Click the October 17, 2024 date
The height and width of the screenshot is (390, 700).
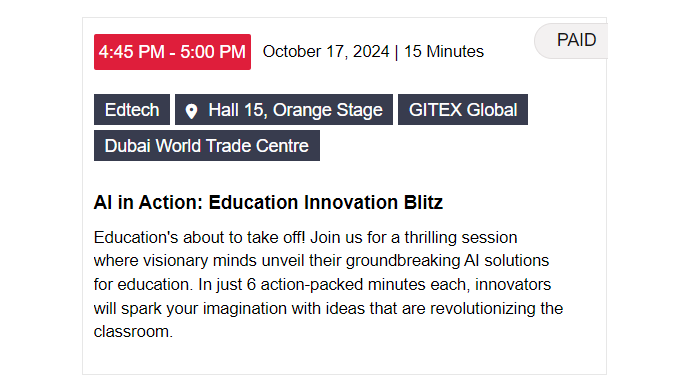pyautogui.click(x=326, y=52)
